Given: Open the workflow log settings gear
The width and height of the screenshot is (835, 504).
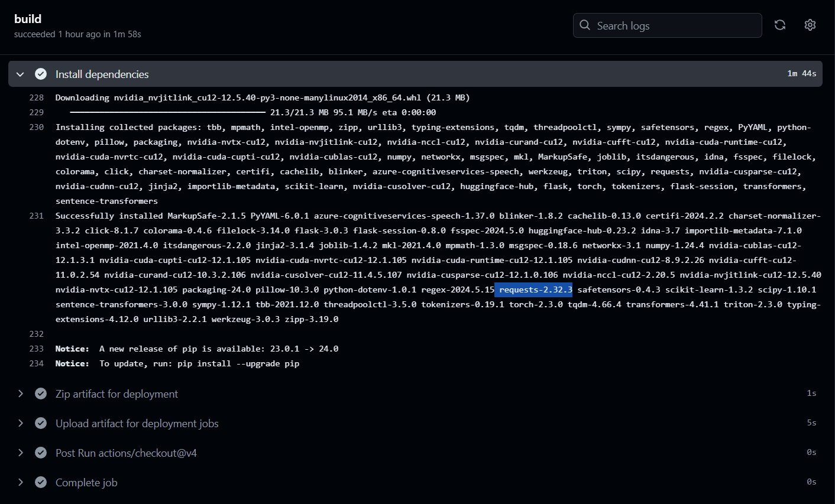Looking at the screenshot, I should coord(810,25).
